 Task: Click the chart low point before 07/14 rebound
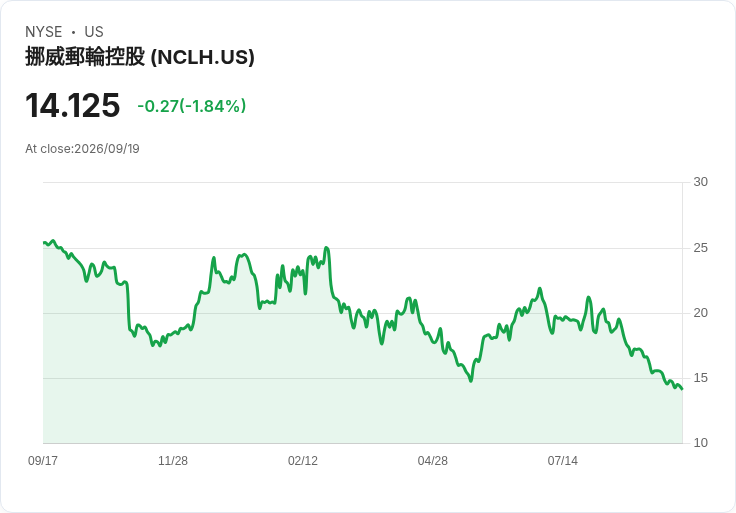[x=471, y=381]
